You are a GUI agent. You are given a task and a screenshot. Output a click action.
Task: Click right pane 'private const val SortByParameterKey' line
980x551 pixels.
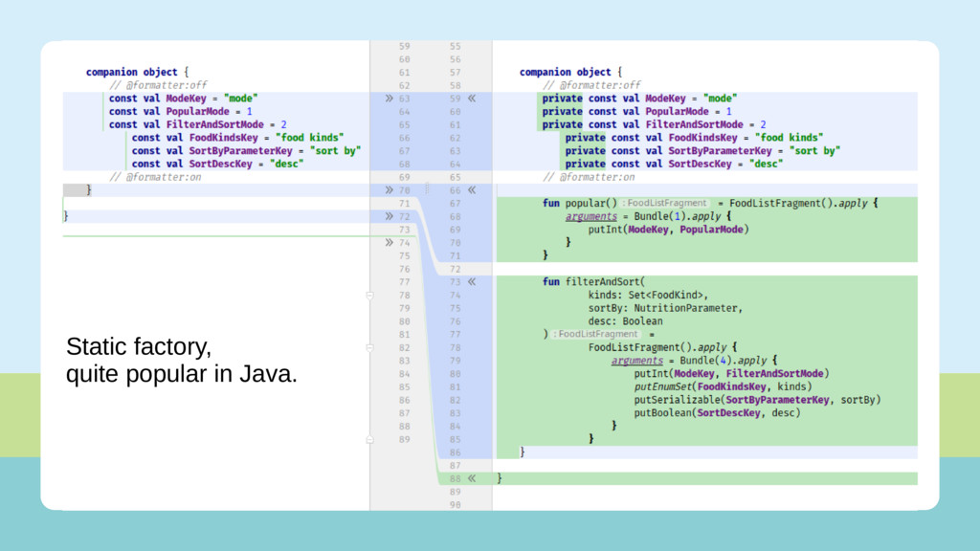(x=702, y=150)
